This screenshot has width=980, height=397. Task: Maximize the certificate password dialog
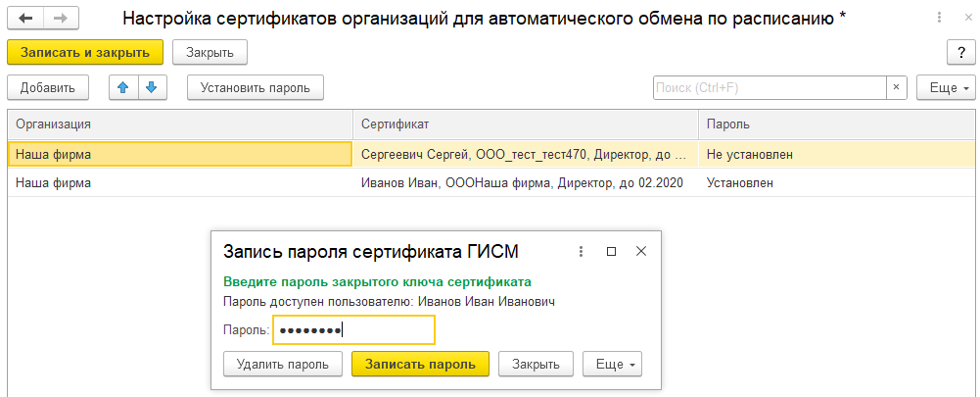click(611, 251)
